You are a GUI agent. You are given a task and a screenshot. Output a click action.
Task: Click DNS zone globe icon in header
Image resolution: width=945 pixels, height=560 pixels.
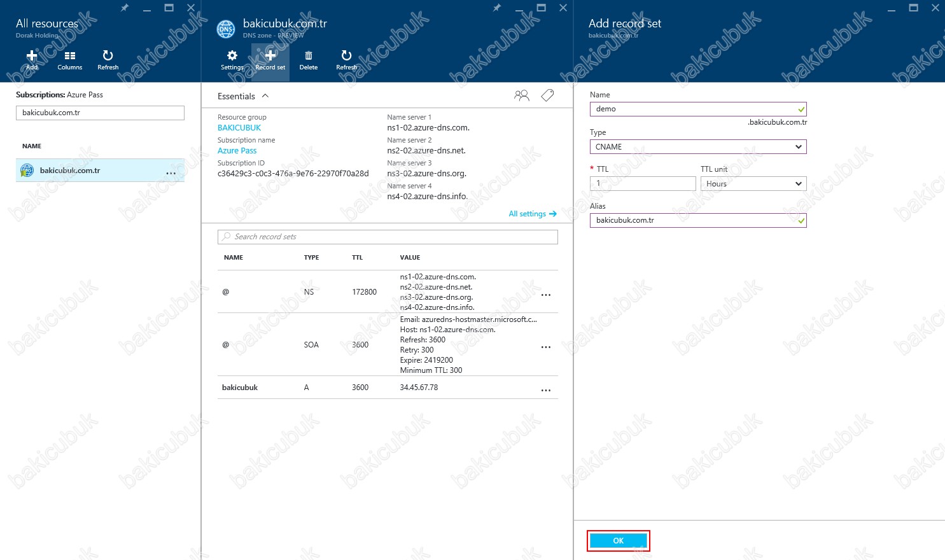point(226,29)
